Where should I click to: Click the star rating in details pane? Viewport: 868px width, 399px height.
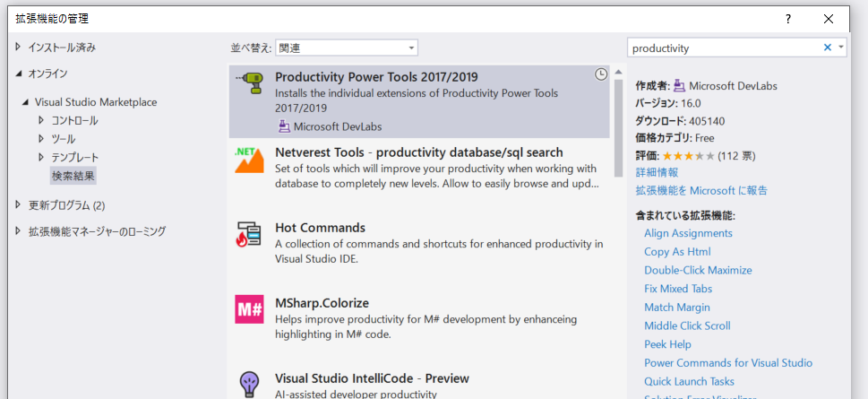click(689, 156)
